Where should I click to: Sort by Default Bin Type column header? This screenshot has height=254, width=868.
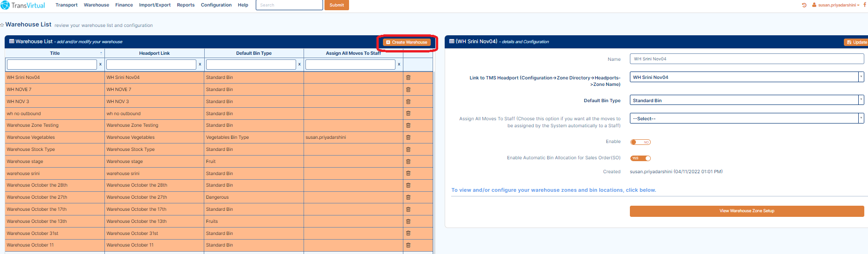click(254, 53)
